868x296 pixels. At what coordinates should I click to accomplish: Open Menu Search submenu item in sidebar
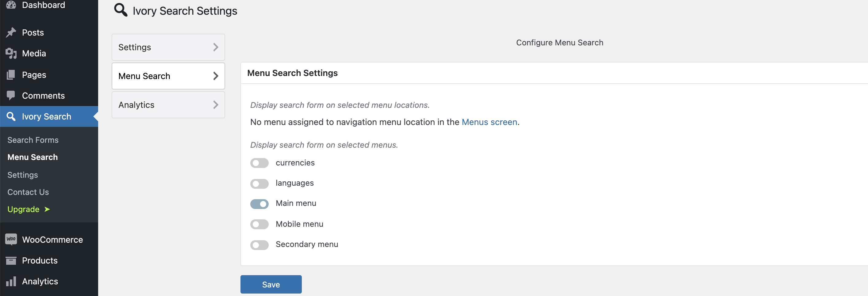point(33,157)
